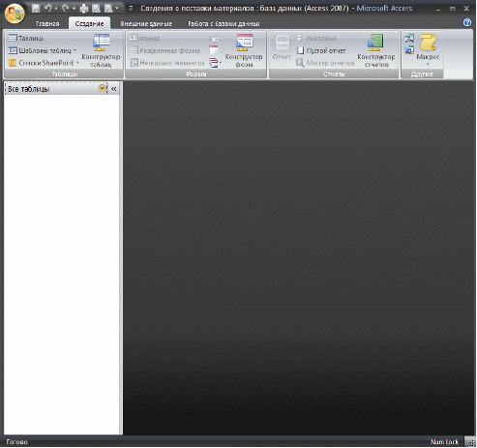Expand the Списки SharePoint dropdown
This screenshot has width=477, height=448.
tap(44, 63)
